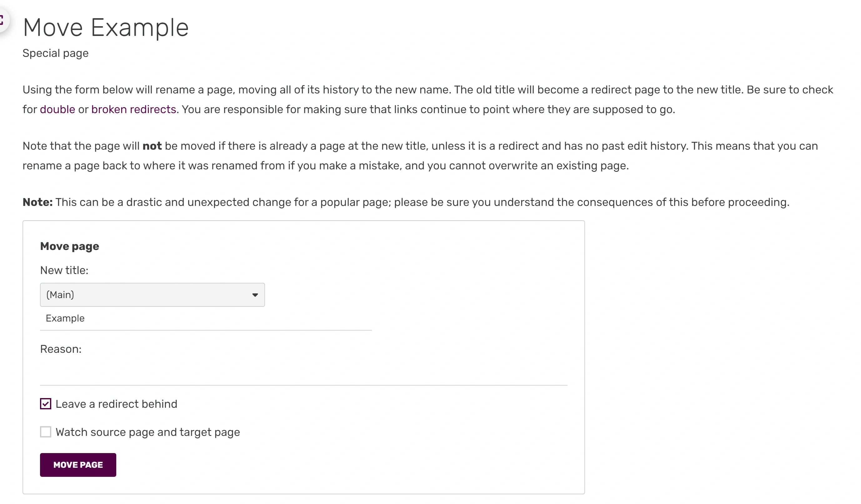
Task: Open the (Main) namespace dropdown
Action: click(152, 295)
